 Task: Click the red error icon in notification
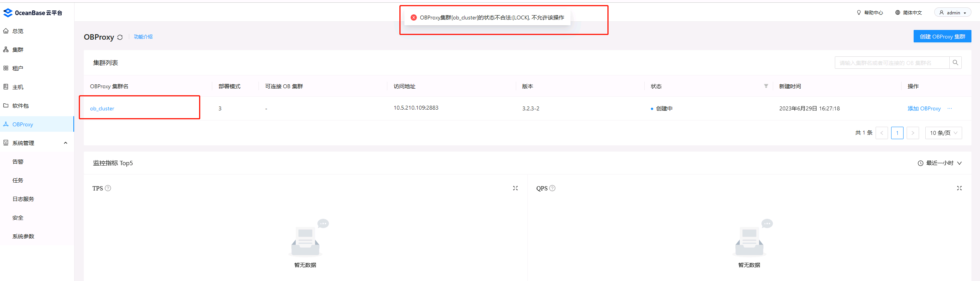pos(414,17)
